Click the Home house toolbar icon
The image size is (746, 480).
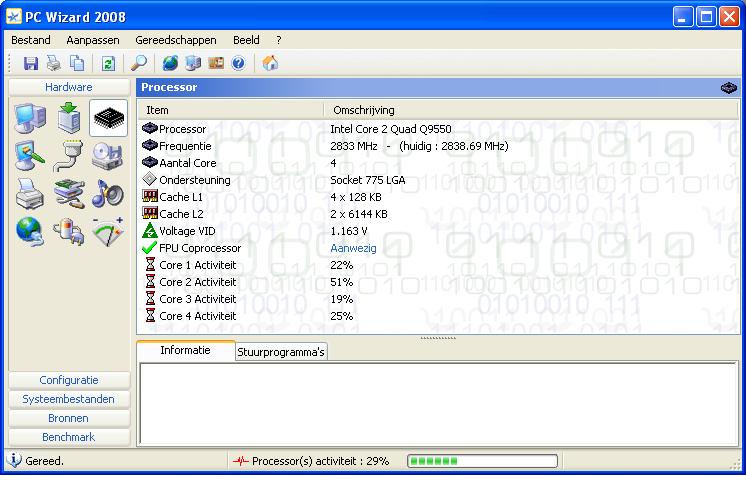point(270,63)
